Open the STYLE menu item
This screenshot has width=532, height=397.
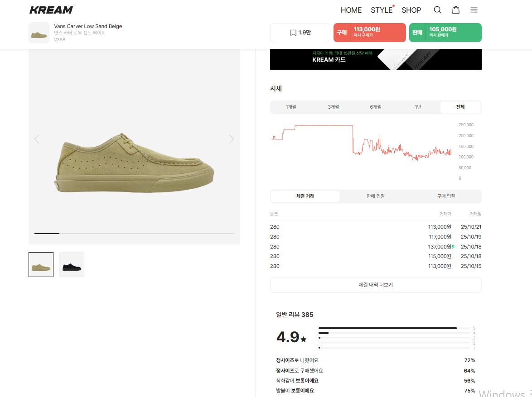click(382, 10)
